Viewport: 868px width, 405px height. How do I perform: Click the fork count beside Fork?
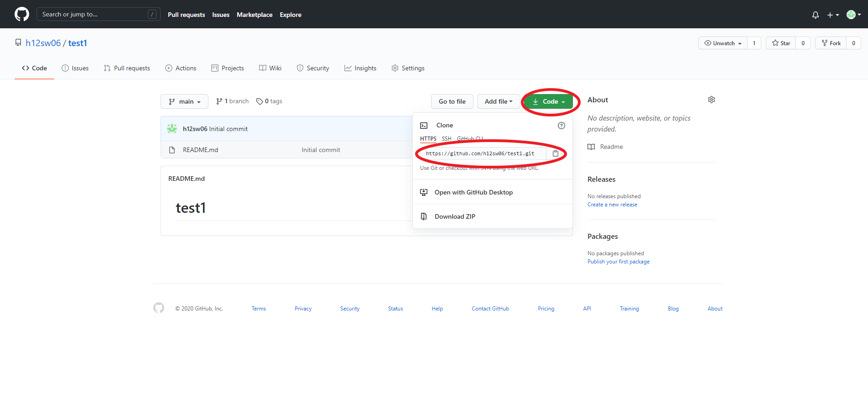click(853, 43)
